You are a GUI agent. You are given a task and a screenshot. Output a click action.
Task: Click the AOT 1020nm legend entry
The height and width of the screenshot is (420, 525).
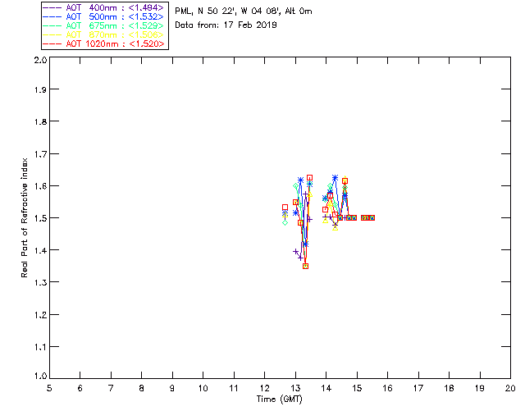(x=104, y=43)
